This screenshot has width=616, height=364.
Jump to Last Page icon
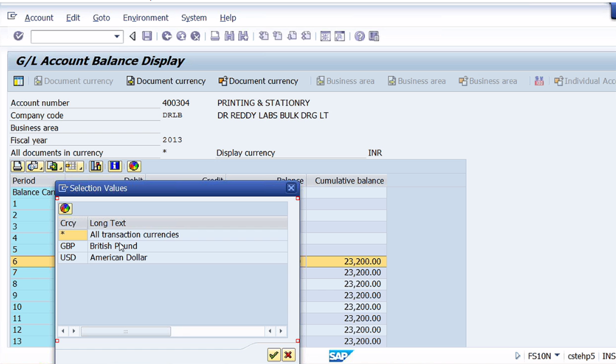[x=306, y=36]
